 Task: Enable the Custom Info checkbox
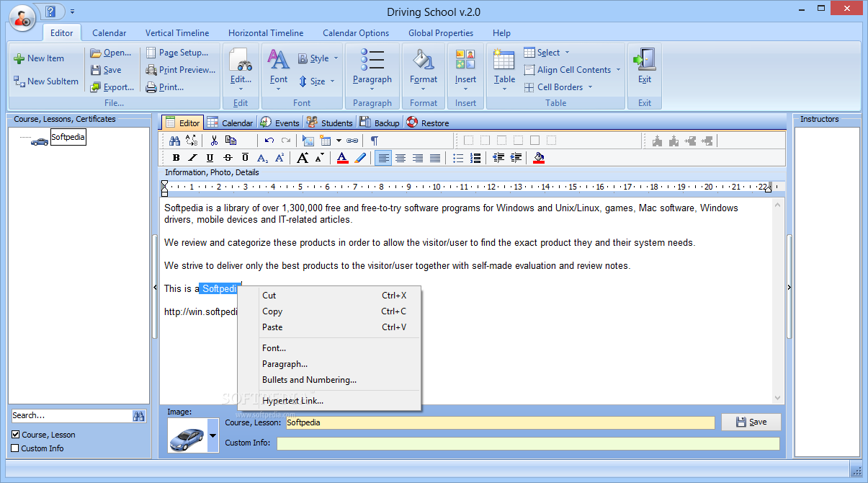click(x=16, y=448)
